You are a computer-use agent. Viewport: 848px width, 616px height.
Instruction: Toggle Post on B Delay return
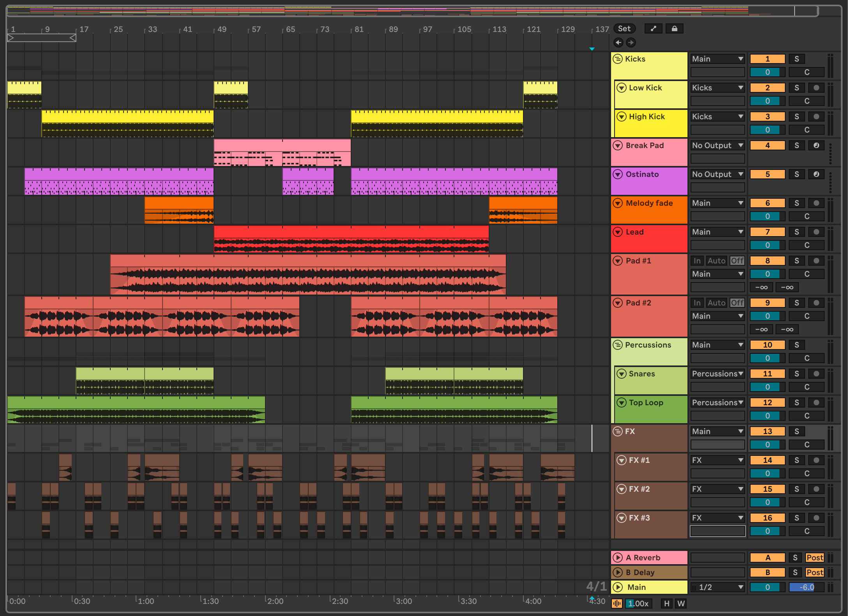815,572
